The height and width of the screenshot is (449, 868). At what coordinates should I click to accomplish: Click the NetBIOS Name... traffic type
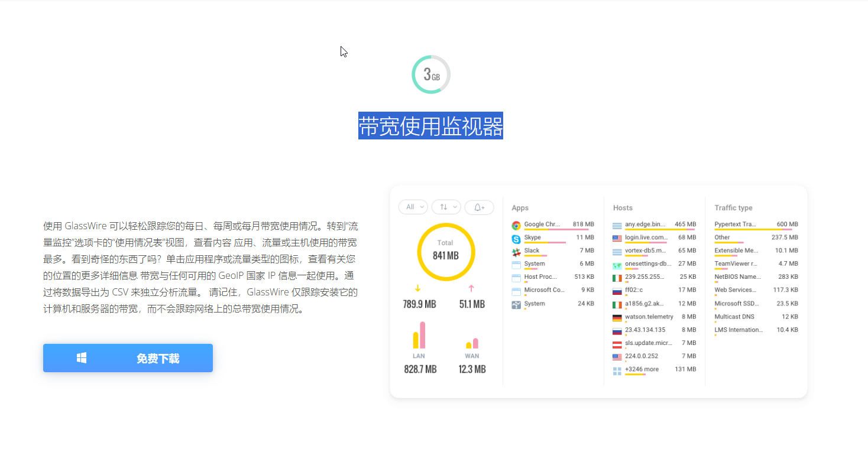(x=737, y=276)
